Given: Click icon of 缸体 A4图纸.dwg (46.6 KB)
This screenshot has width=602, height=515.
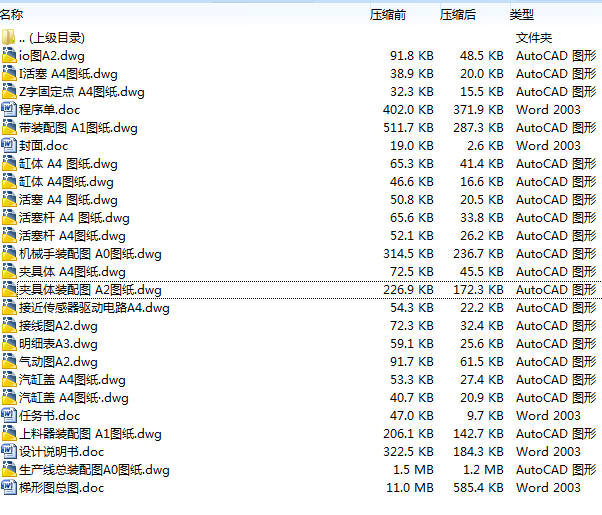Looking at the screenshot, I should 9,182.
